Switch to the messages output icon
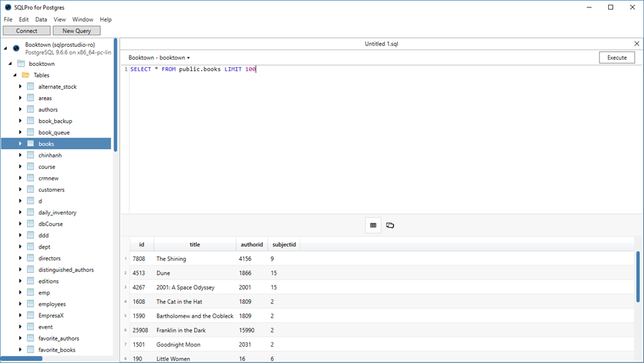The image size is (644, 363). pos(390,225)
